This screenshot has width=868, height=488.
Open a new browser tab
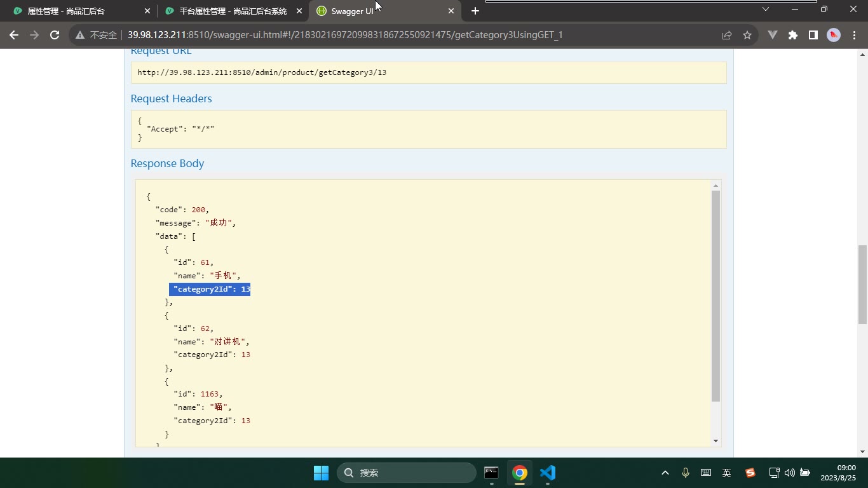point(475,11)
